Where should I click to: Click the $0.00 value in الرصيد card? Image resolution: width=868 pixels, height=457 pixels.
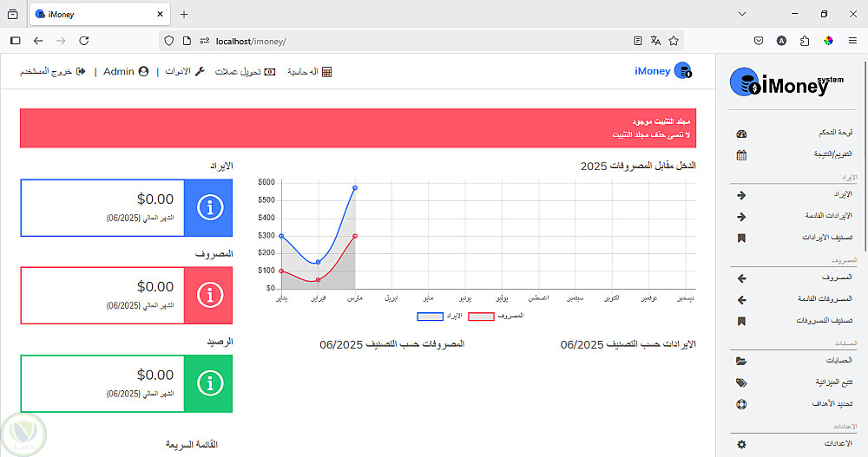[x=155, y=375]
